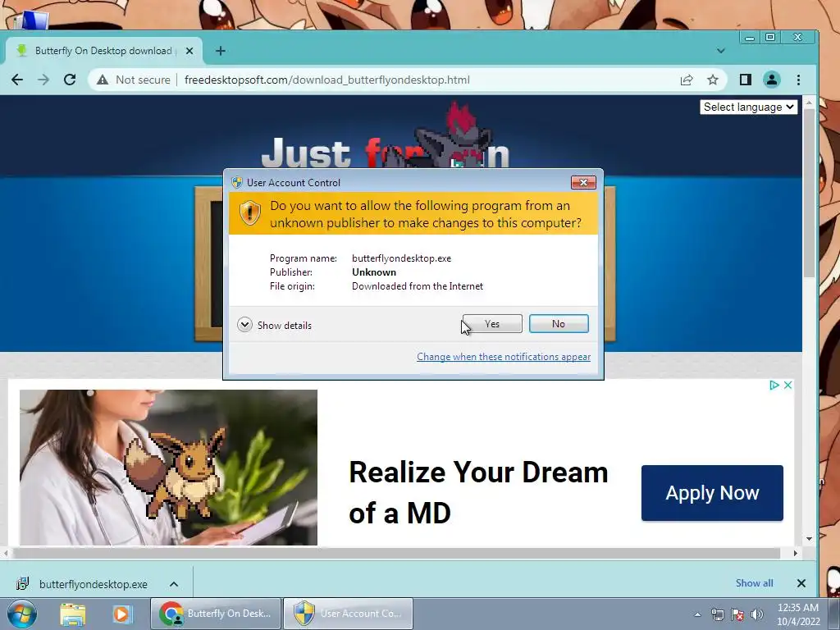The height and width of the screenshot is (630, 840).
Task: Select User Account Control taskbar button
Action: click(x=348, y=614)
